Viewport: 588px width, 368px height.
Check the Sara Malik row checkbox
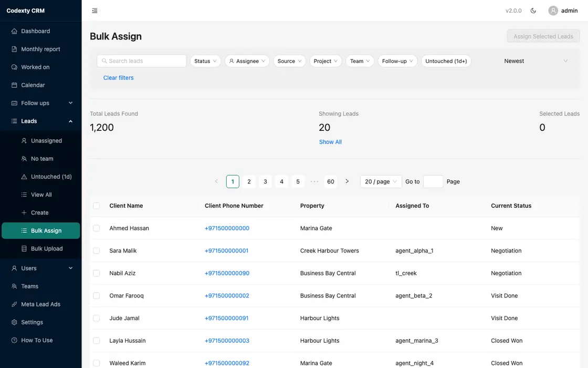97,251
